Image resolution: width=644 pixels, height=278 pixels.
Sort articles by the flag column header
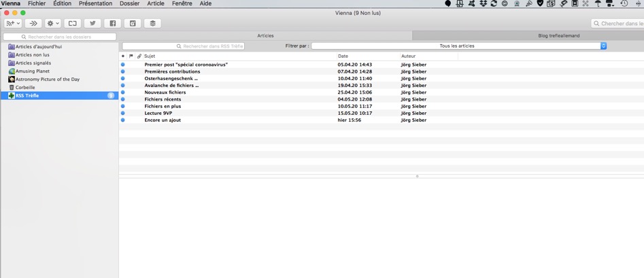pos(131,56)
